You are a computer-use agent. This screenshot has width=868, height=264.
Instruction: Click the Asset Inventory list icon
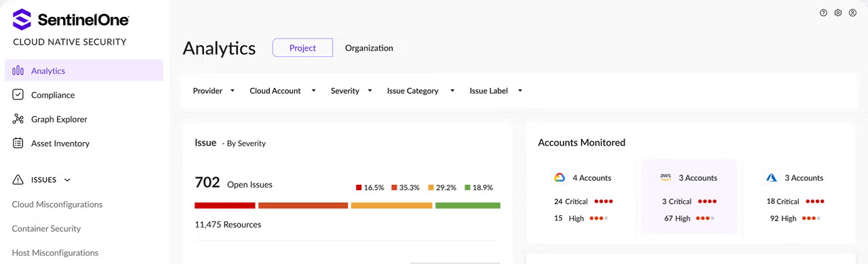pyautogui.click(x=18, y=144)
